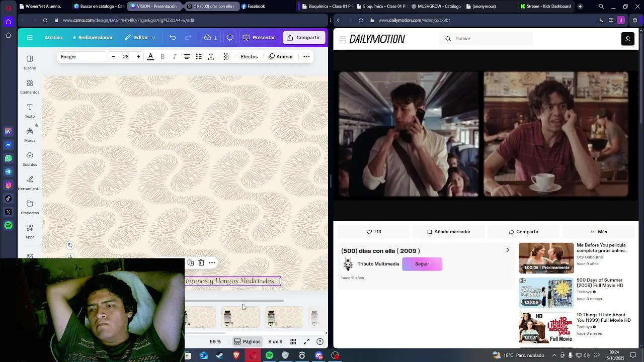Switch to the MUSHGROW Catálogo tab
Screen dimensions: 644x362
point(436,7)
